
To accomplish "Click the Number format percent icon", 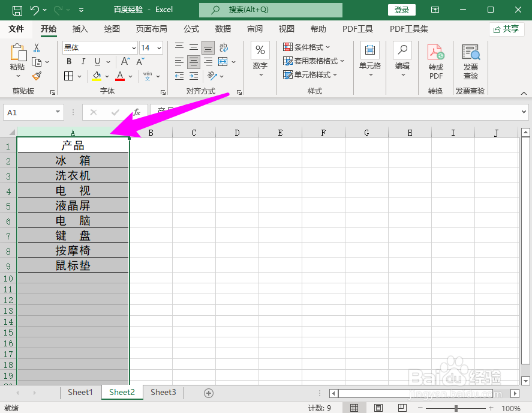I will [260, 50].
